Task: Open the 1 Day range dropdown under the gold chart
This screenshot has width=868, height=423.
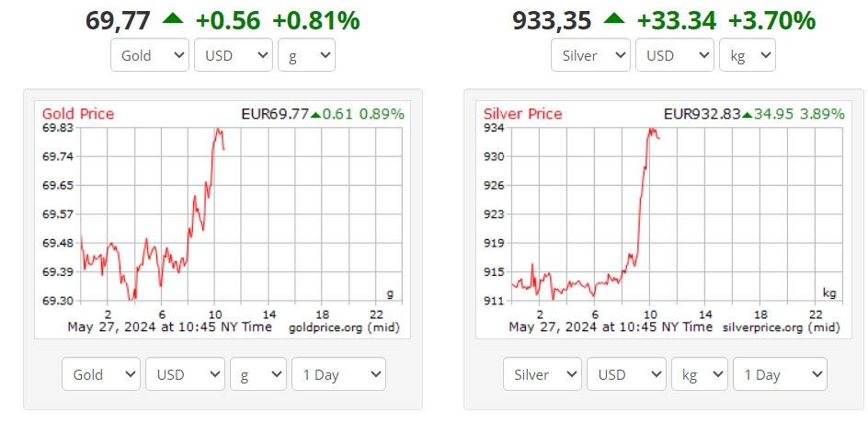Action: click(338, 374)
